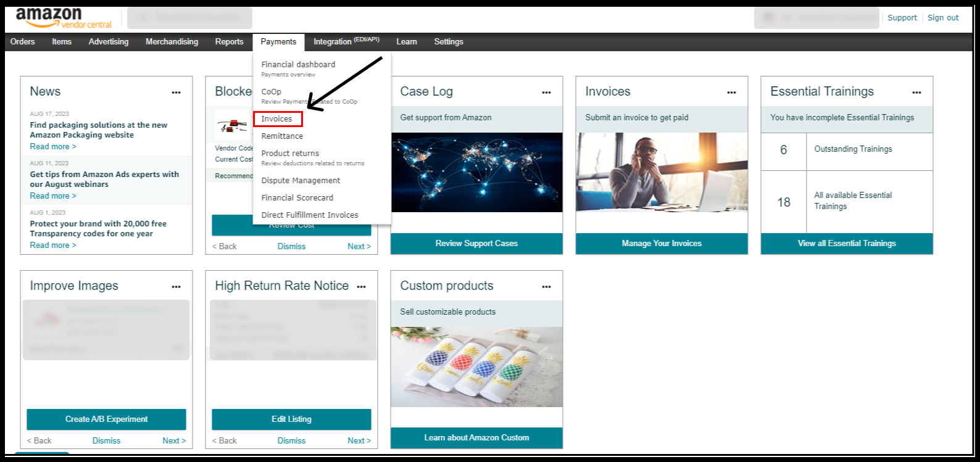This screenshot has height=462, width=980.
Task: Open the Settings menu
Action: pos(449,42)
